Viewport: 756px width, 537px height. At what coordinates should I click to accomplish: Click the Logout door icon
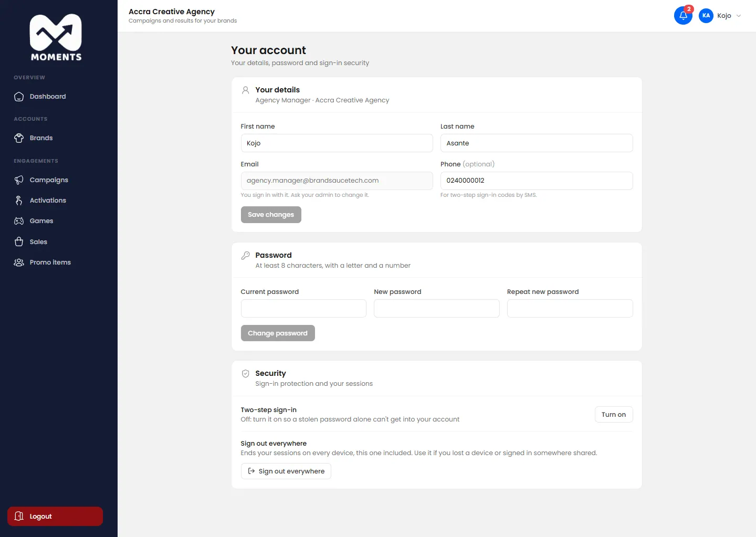coord(19,516)
